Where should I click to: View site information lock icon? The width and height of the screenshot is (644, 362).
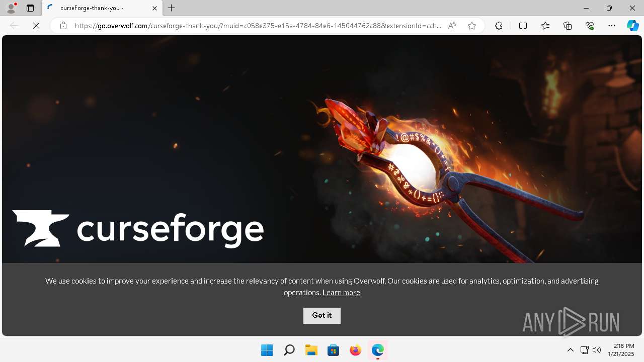[x=63, y=26]
